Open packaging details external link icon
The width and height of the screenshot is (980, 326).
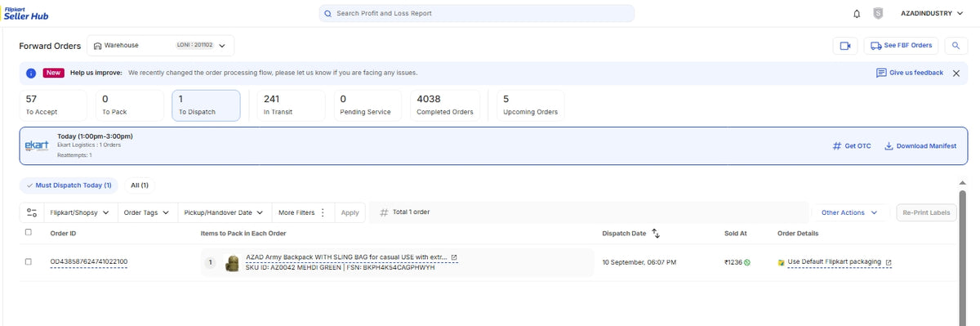click(889, 262)
